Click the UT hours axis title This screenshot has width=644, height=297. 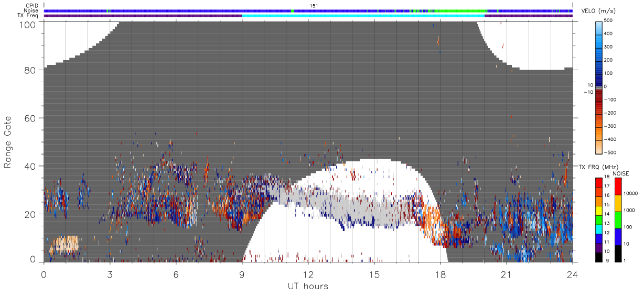point(307,286)
